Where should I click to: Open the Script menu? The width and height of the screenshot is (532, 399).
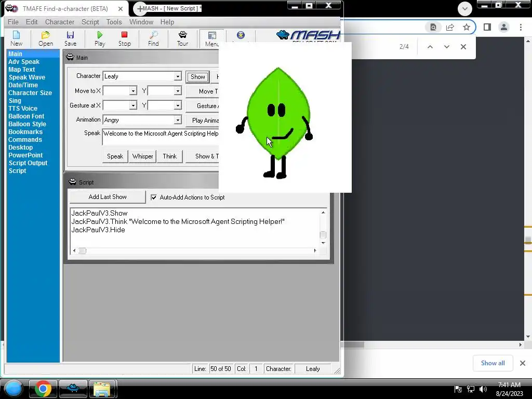[x=90, y=22]
